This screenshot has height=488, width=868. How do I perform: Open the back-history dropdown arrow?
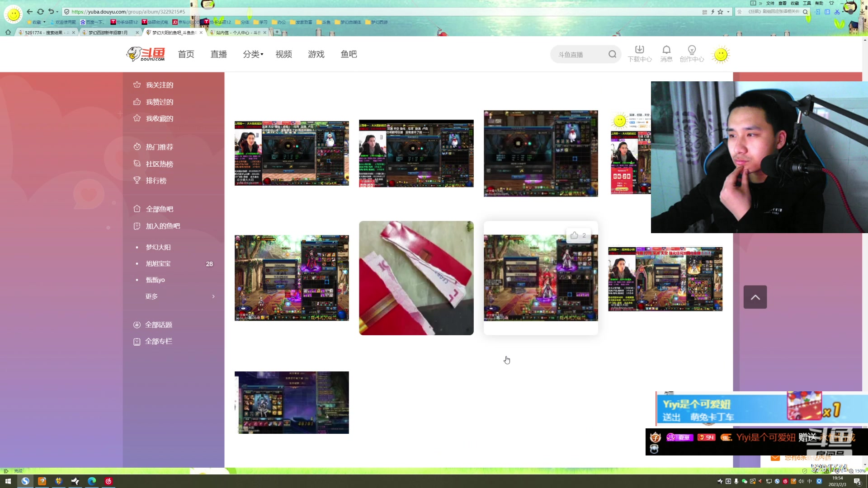57,12
